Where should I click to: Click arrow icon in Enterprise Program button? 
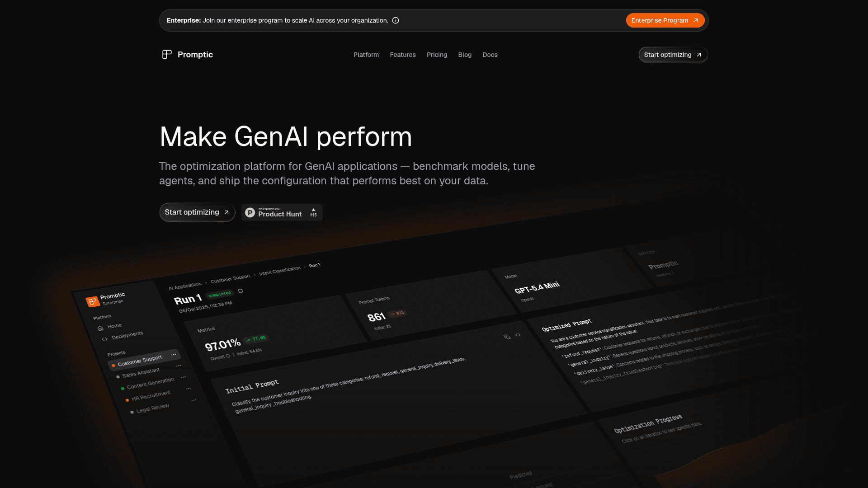point(696,20)
